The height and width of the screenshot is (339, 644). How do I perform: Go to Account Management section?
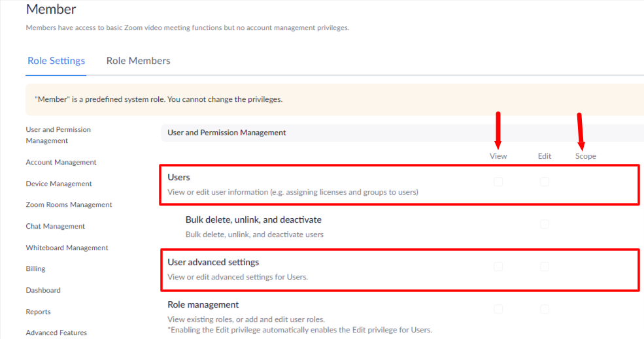pyautogui.click(x=61, y=162)
